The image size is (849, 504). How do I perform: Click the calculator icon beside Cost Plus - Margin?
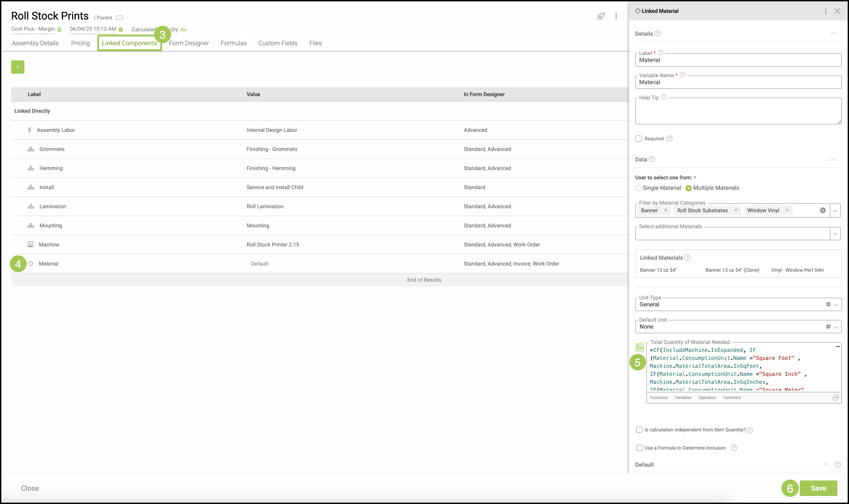(59, 30)
